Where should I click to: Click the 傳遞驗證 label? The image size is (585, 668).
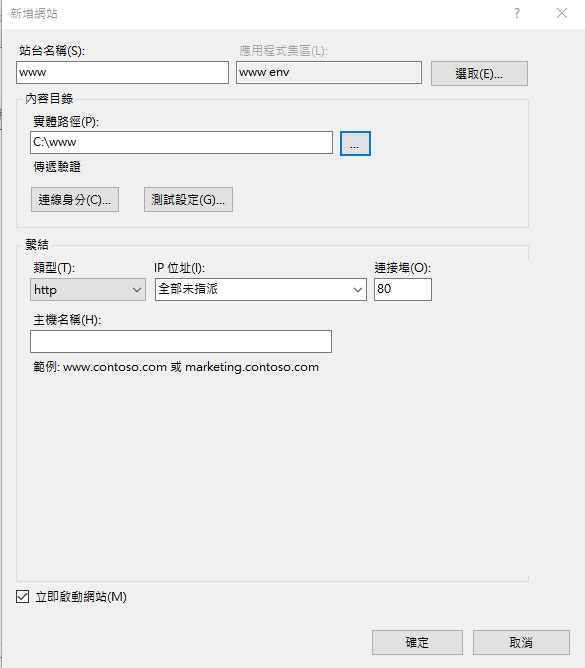coord(57,167)
